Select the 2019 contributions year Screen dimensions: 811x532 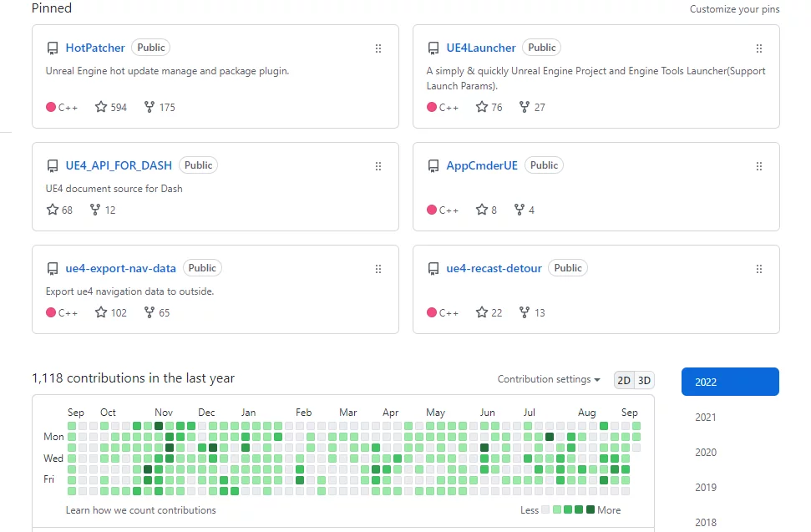[x=706, y=488]
